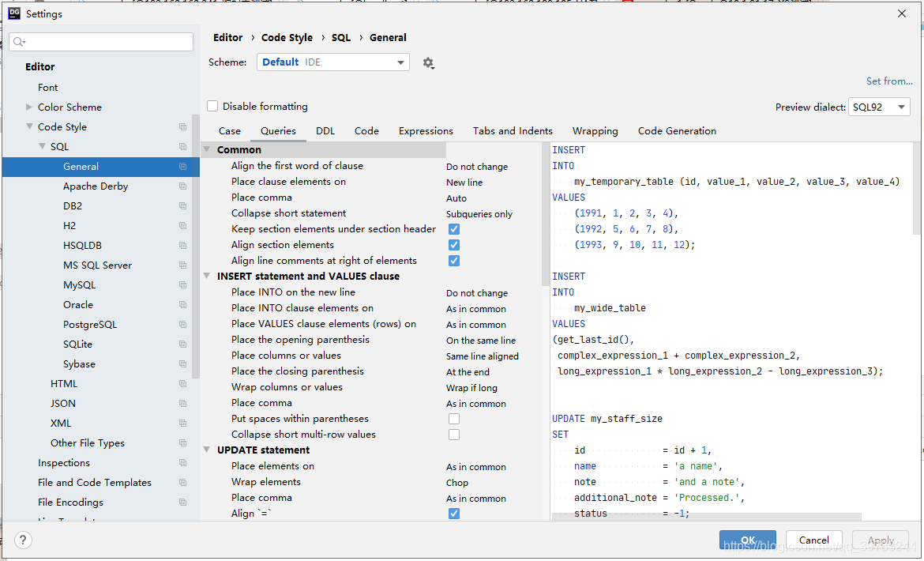Uncheck Keep section elements under section header
Screen dimensions: 924x561
(454, 229)
